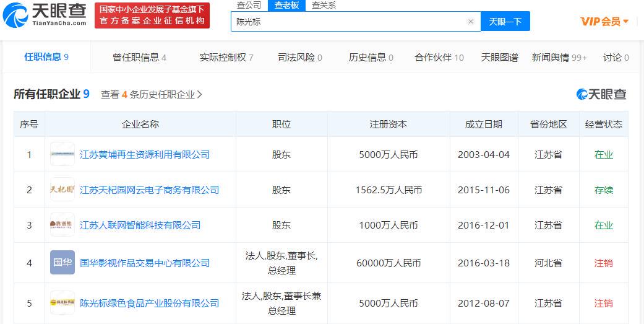Open the 新闻舆情 99+ tab

[559, 58]
